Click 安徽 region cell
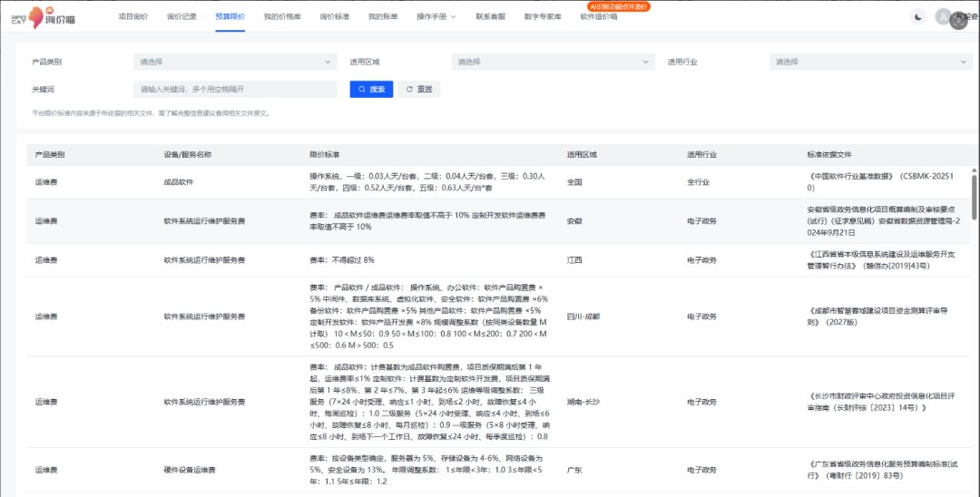980x497 pixels. [574, 221]
